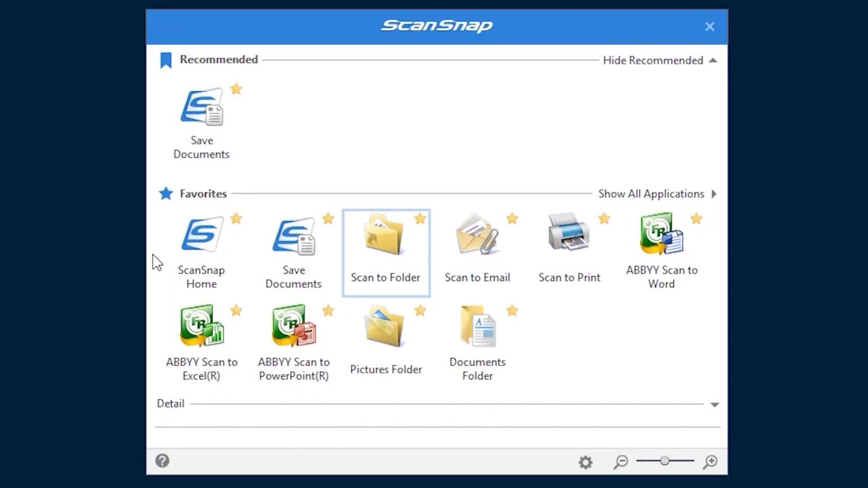
Task: Toggle the star on Scan to Print
Action: point(604,218)
